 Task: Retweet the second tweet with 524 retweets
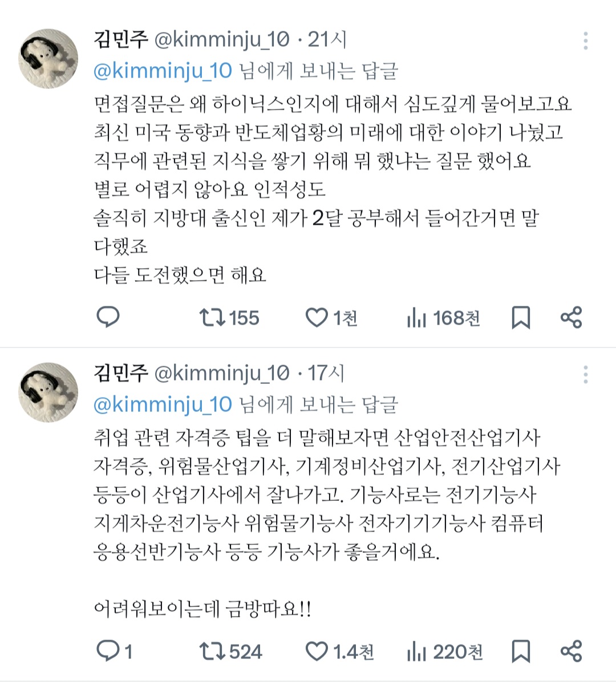[213, 651]
